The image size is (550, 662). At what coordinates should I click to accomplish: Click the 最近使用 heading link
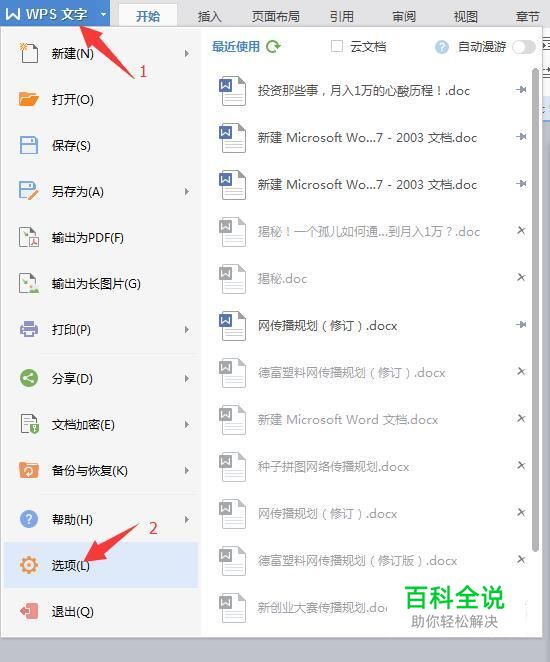236,46
